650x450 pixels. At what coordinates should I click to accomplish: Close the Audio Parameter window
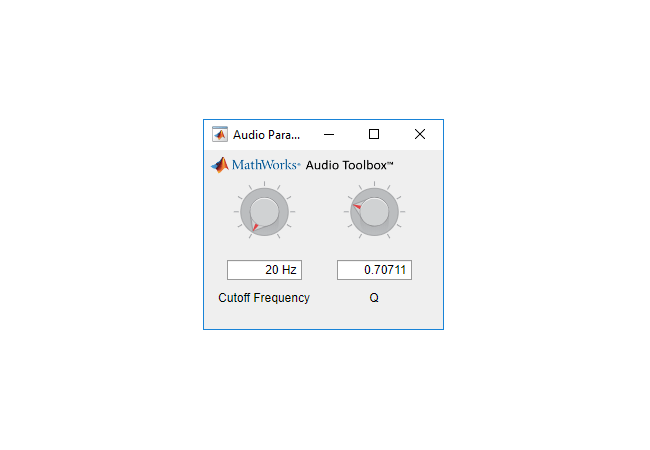click(420, 134)
